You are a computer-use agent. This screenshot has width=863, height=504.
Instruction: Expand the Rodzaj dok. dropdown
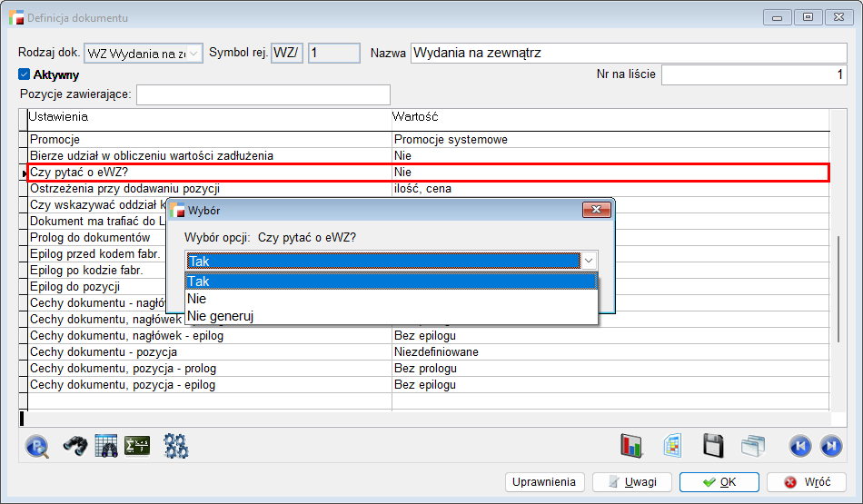pos(194,54)
